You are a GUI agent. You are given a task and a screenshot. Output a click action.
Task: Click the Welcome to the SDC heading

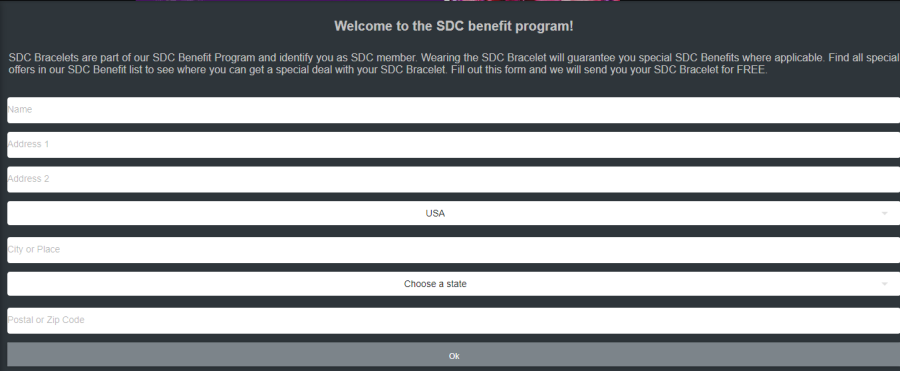tap(453, 26)
